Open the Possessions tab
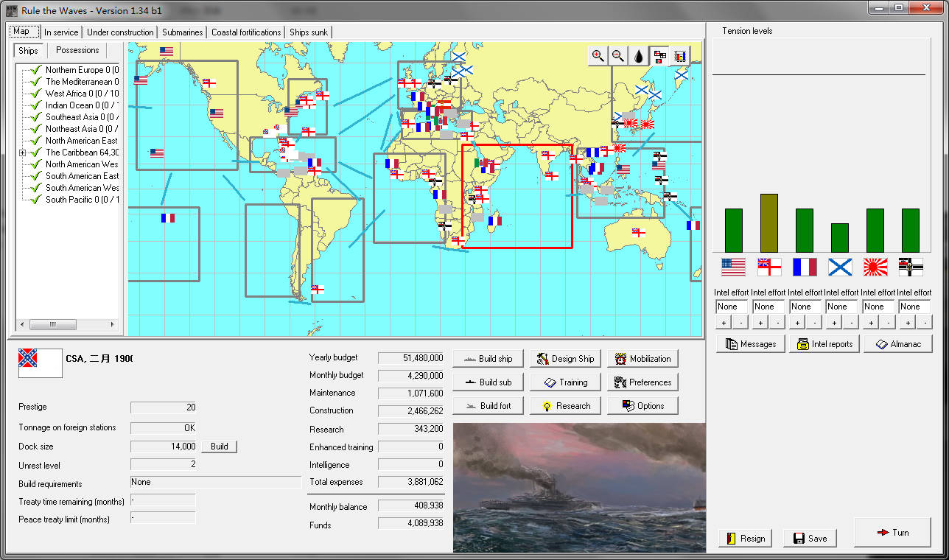The height and width of the screenshot is (560, 949). point(77,50)
